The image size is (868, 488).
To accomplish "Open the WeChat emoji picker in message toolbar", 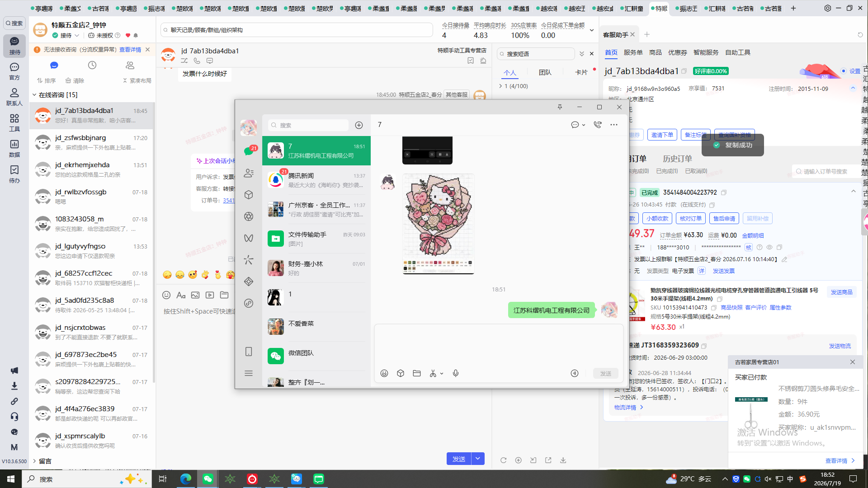I will point(384,373).
